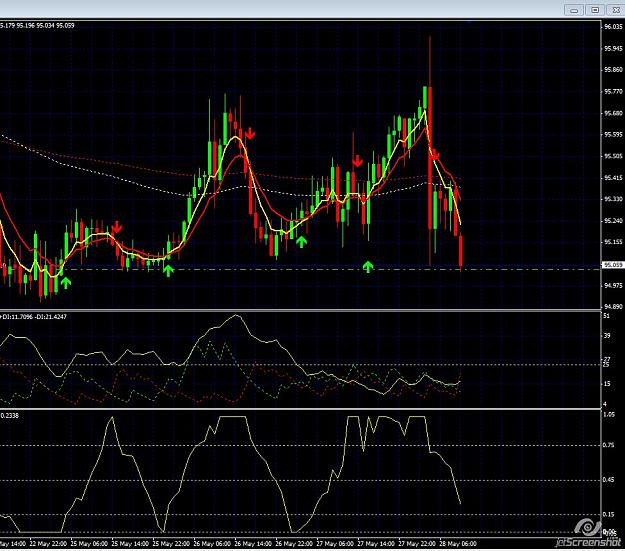Screen dimensions: 625x551
Task: Click time axis label 22 May 22:00
Action: click(48, 544)
